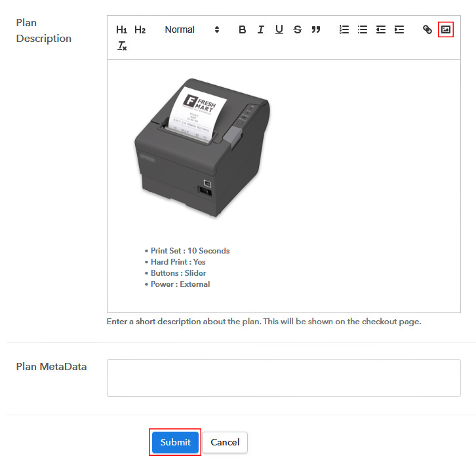This screenshot has height=469, width=476.
Task: Open the Normal text size dropdown
Action: (192, 29)
